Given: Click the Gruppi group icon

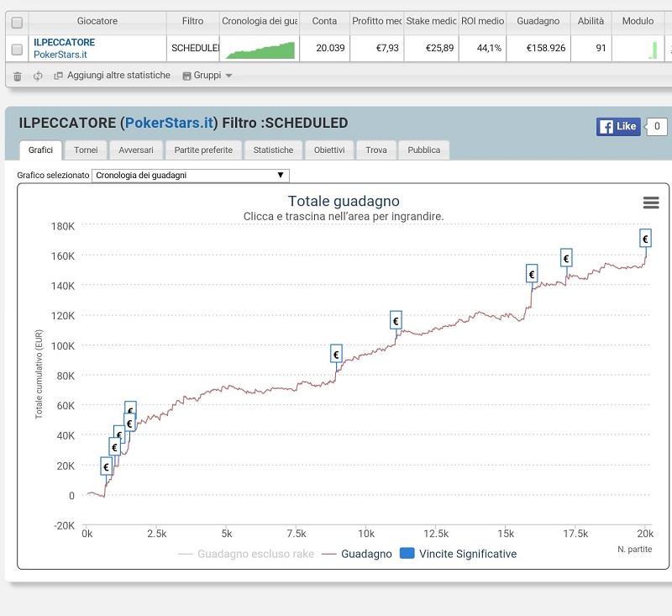Looking at the screenshot, I should point(186,76).
